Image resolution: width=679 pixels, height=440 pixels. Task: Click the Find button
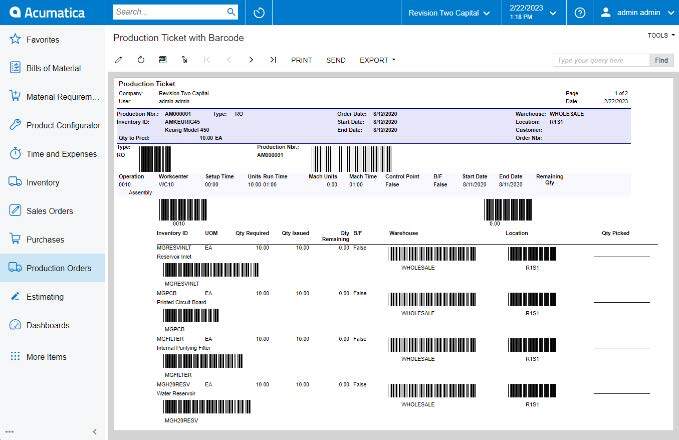[x=661, y=60]
